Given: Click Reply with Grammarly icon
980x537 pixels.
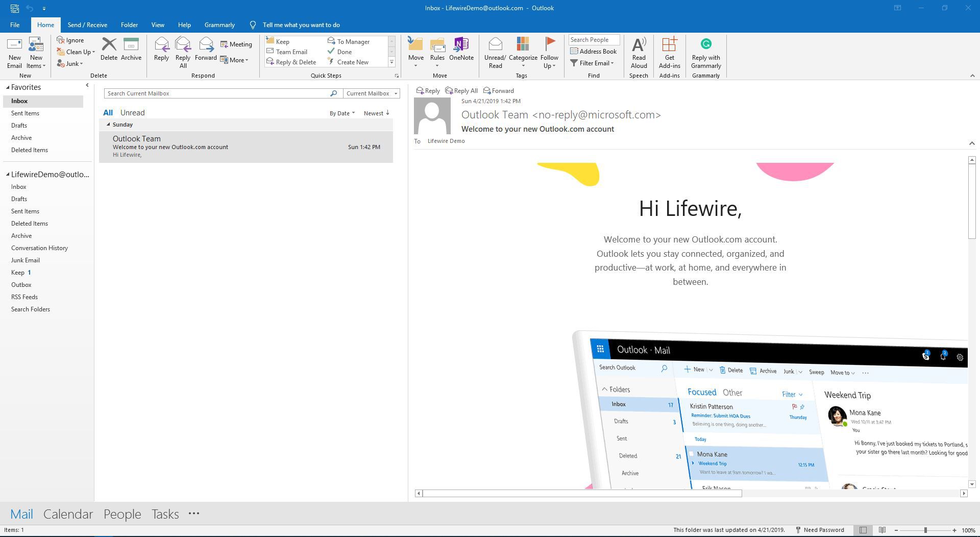Looking at the screenshot, I should point(706,44).
